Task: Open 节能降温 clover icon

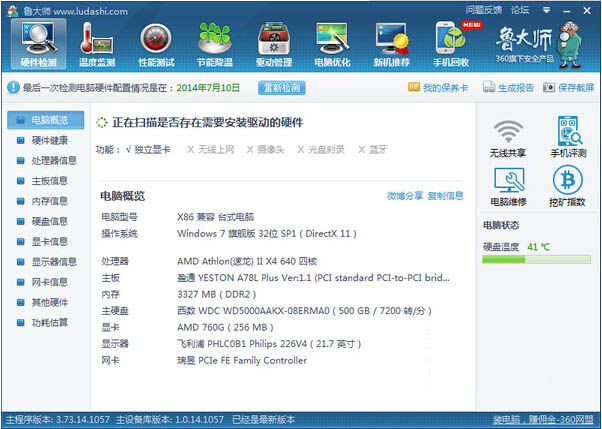Action: coord(215,44)
